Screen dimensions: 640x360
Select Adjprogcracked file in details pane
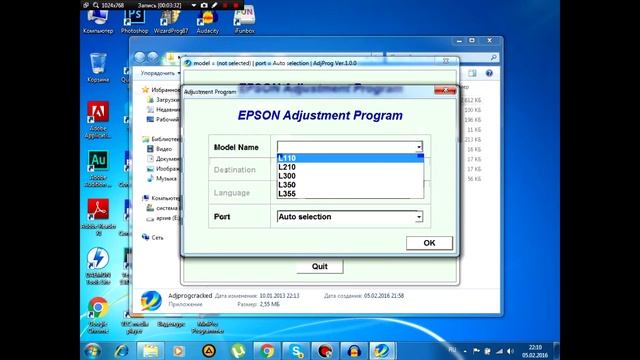click(190, 296)
